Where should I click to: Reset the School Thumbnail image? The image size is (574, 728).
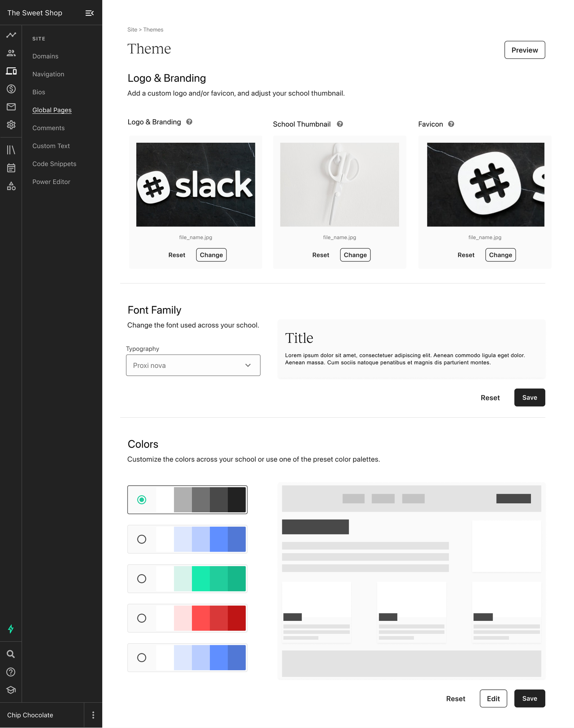321,255
